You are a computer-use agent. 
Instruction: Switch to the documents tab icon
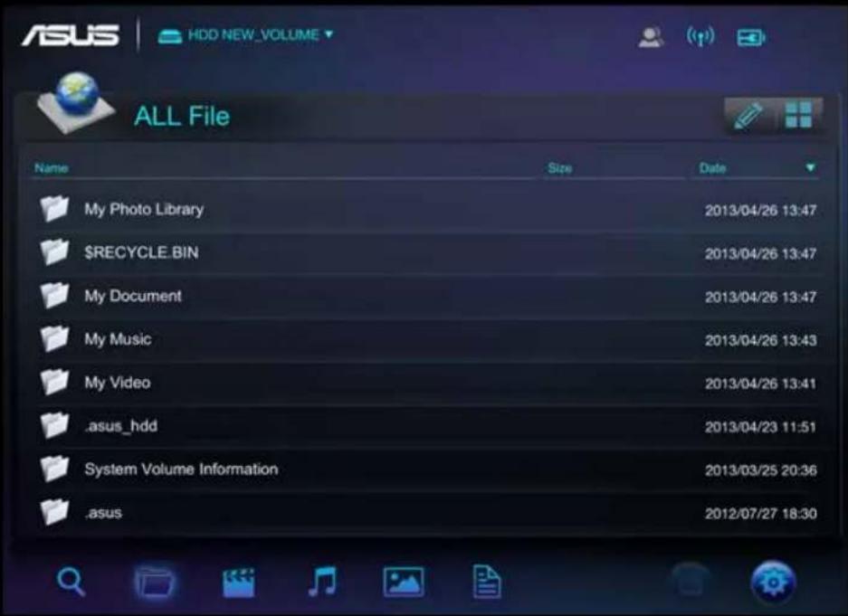point(487,582)
